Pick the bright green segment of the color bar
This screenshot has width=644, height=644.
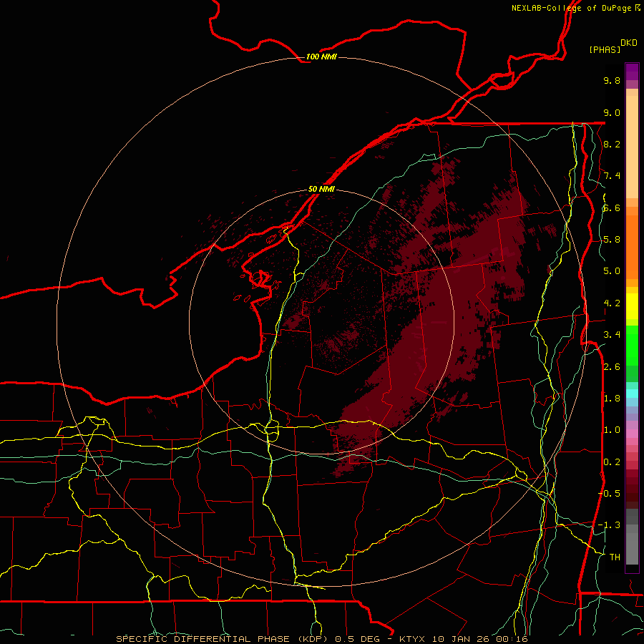(632, 345)
